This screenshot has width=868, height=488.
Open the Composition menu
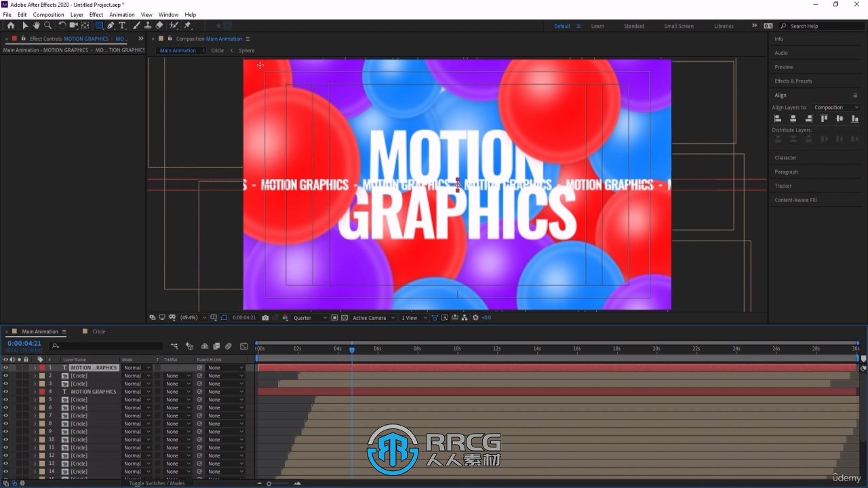(49, 14)
